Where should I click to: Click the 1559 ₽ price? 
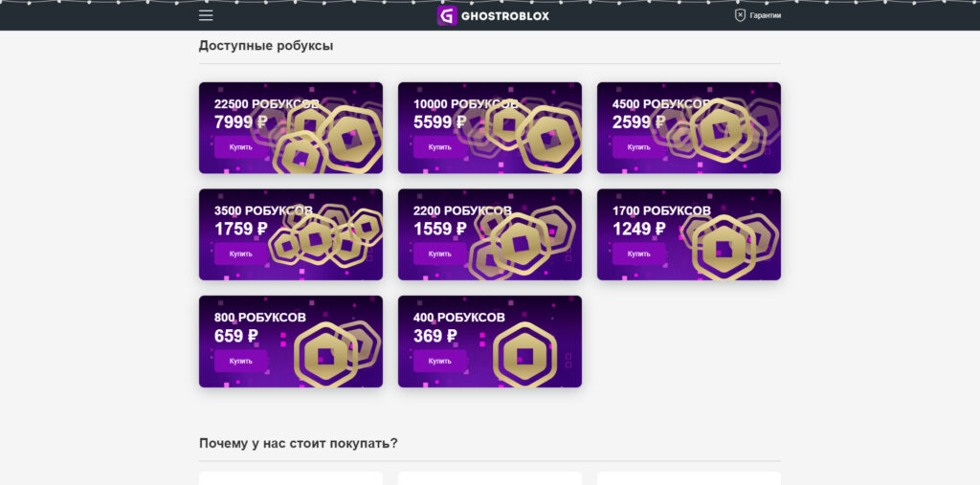click(440, 230)
